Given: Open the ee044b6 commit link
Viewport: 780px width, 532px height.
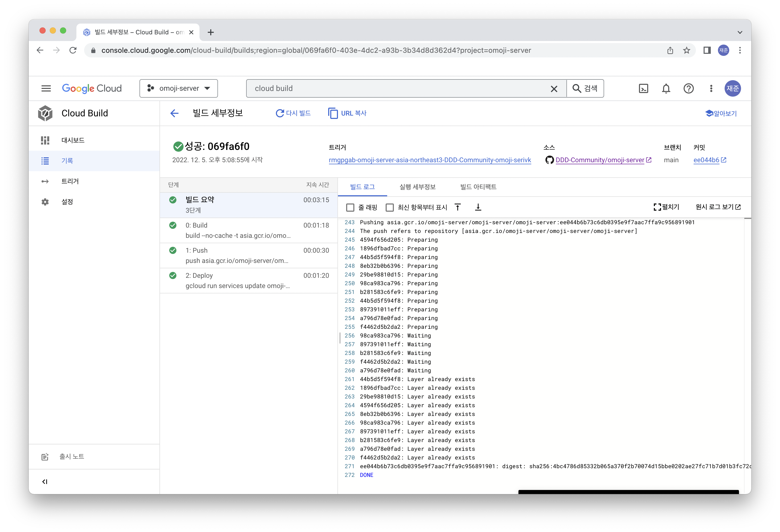Looking at the screenshot, I should [x=706, y=160].
